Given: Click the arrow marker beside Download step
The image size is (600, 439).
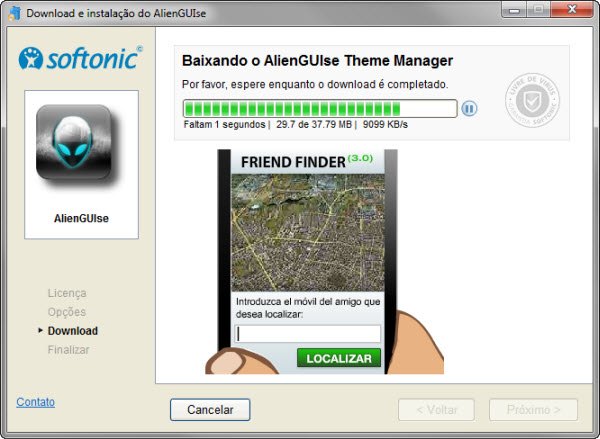Looking at the screenshot, I should point(40,331).
